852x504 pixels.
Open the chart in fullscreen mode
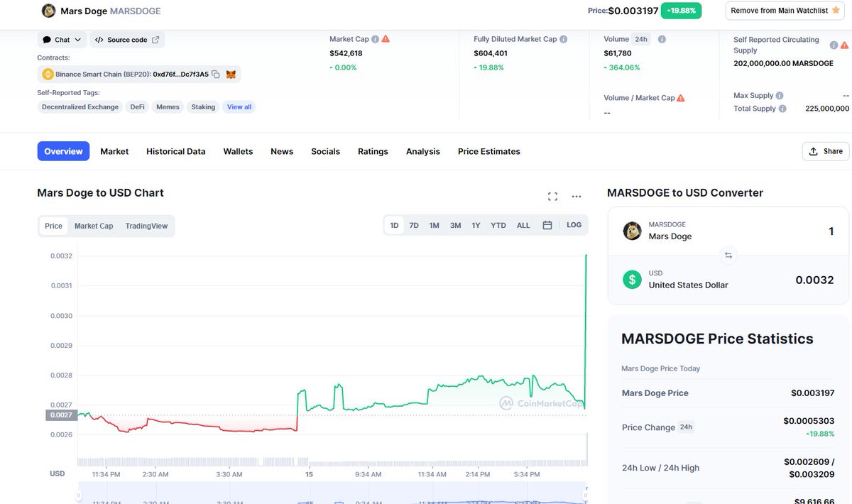click(x=552, y=197)
